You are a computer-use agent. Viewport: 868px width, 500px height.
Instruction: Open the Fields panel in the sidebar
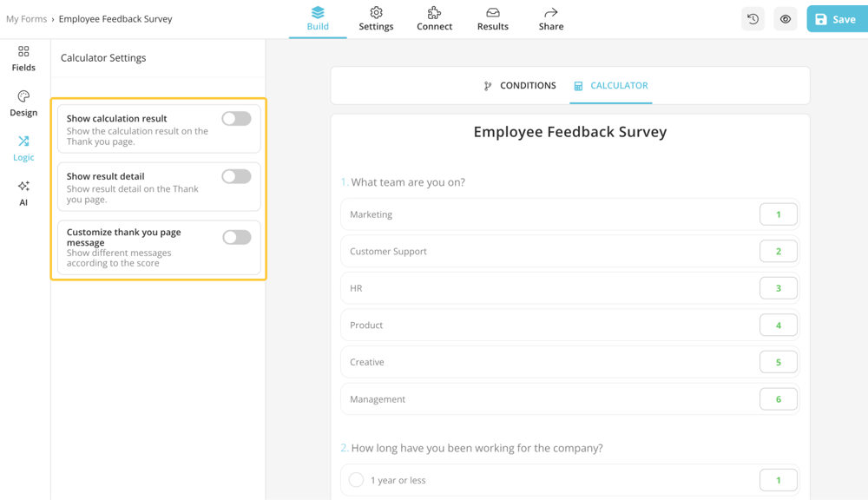coord(23,58)
